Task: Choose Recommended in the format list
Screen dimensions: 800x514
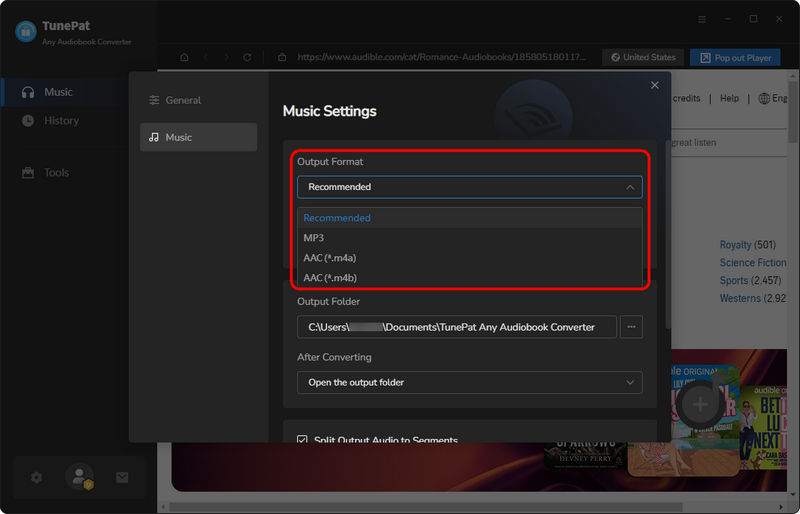Action: [469, 218]
